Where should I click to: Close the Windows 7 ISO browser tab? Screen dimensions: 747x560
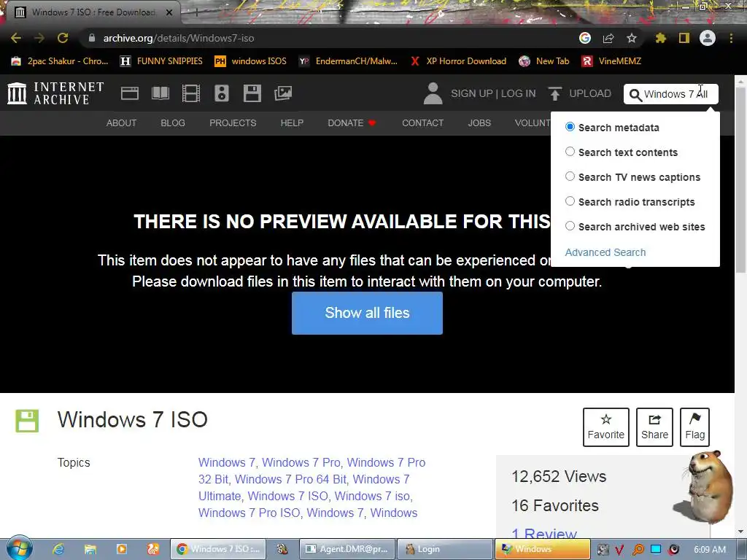(x=169, y=12)
